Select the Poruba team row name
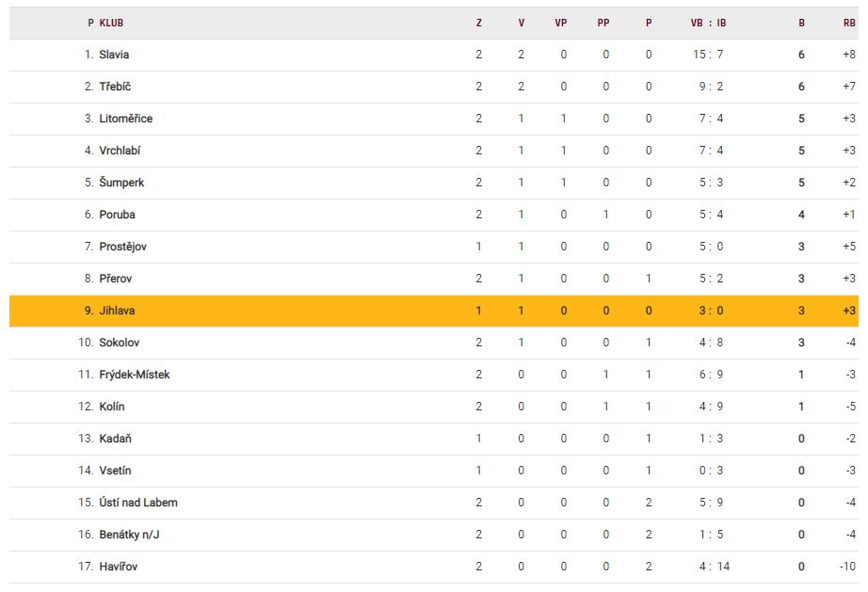 pos(117,215)
